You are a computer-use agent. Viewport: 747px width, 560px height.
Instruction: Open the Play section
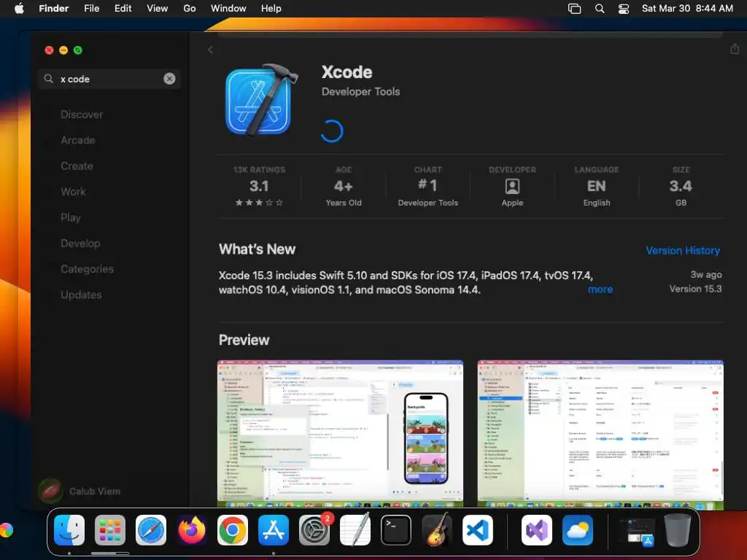coord(71,217)
